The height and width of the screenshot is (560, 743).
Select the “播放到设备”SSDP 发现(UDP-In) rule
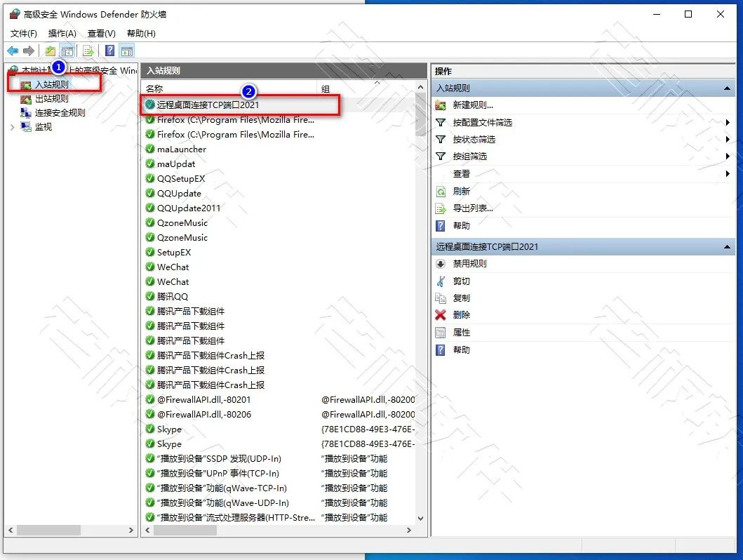click(x=279, y=459)
